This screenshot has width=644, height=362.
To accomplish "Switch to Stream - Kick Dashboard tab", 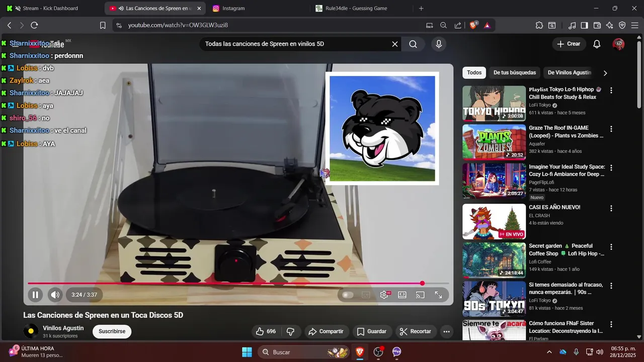I will [50, 8].
